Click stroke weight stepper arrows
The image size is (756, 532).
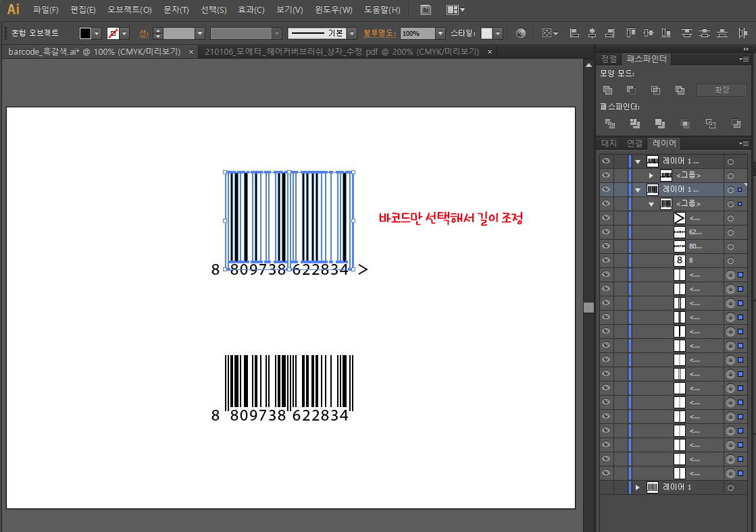[x=157, y=33]
